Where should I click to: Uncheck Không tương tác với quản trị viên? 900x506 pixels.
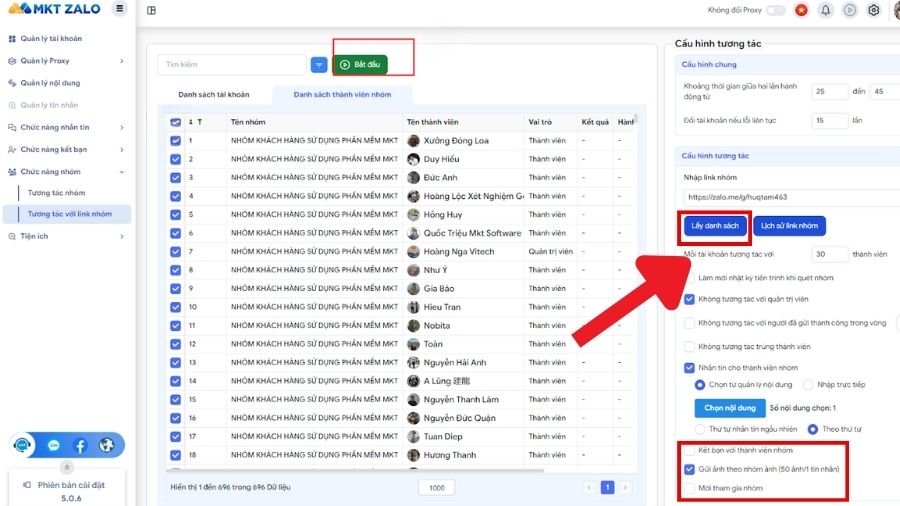(689, 299)
